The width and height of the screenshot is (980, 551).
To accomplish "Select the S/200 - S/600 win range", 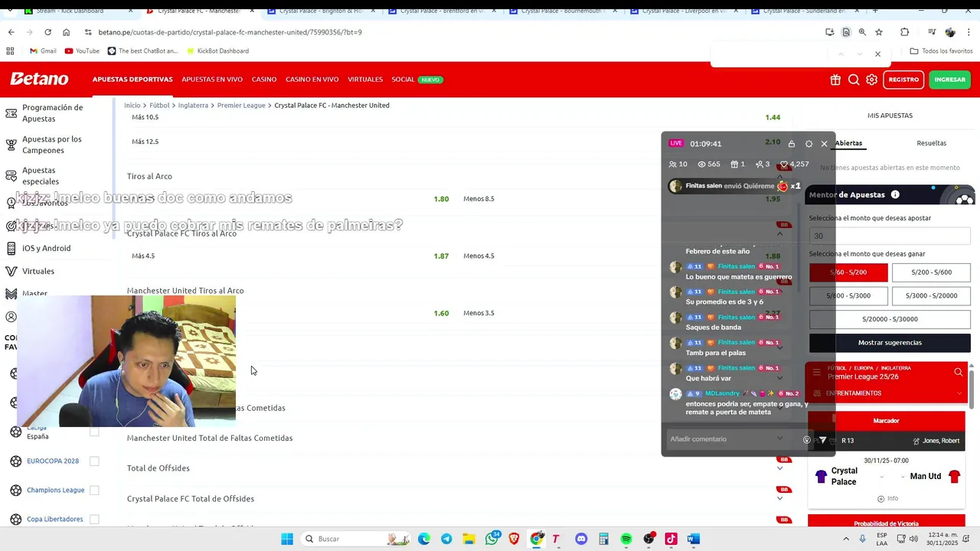I will [x=931, y=272].
